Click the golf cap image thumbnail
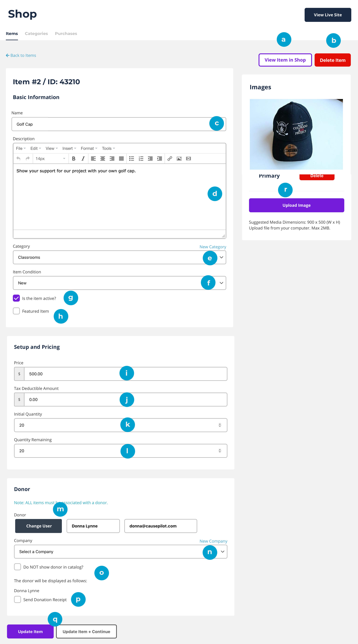 pyautogui.click(x=296, y=134)
